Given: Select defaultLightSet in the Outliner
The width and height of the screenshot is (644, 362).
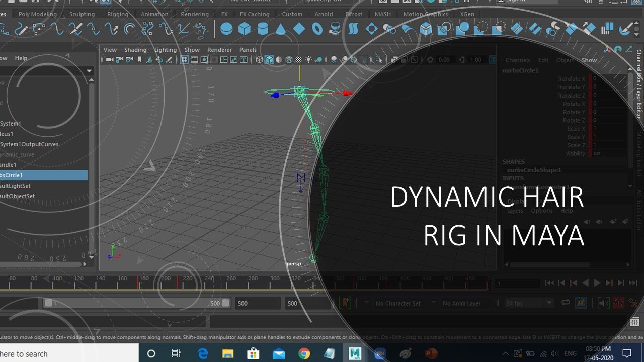Looking at the screenshot, I should pyautogui.click(x=15, y=186).
